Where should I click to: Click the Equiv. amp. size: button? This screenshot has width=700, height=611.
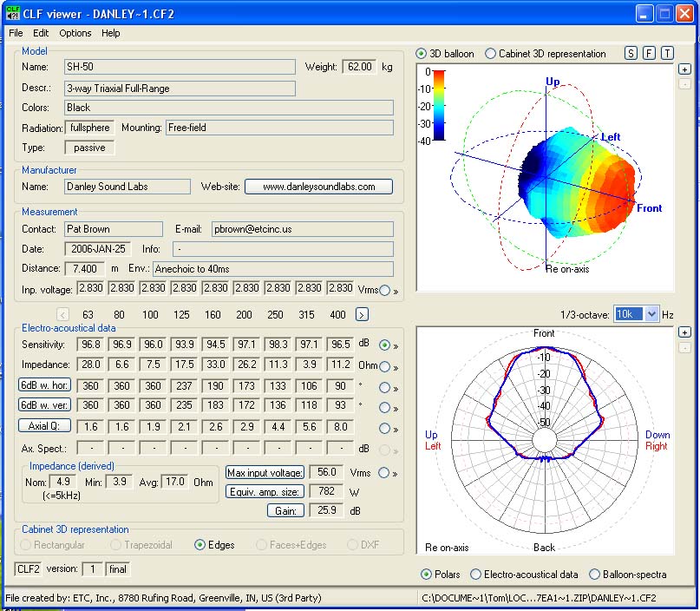(x=265, y=492)
